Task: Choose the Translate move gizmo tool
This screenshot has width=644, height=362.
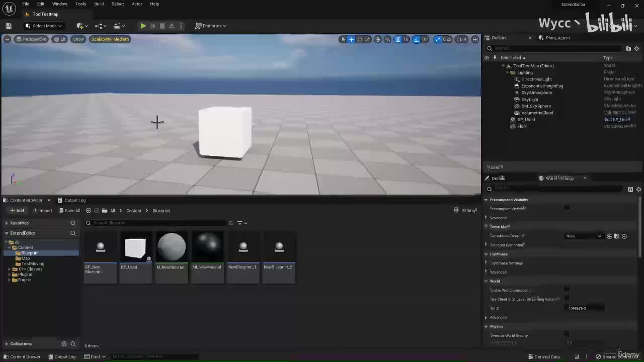Action: click(351, 39)
